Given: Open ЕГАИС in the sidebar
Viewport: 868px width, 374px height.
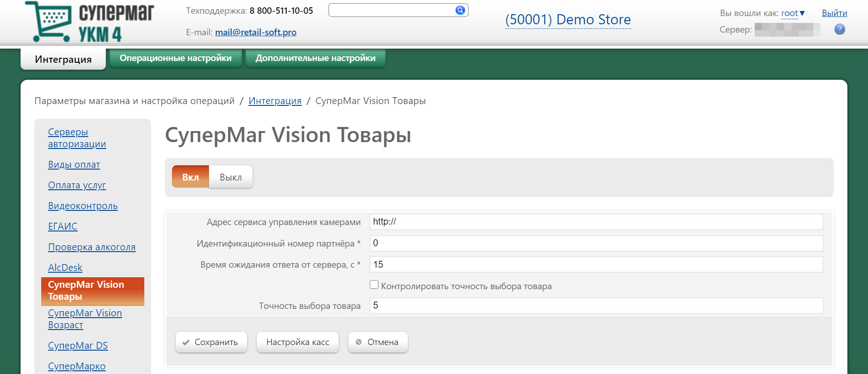Looking at the screenshot, I should point(63,226).
